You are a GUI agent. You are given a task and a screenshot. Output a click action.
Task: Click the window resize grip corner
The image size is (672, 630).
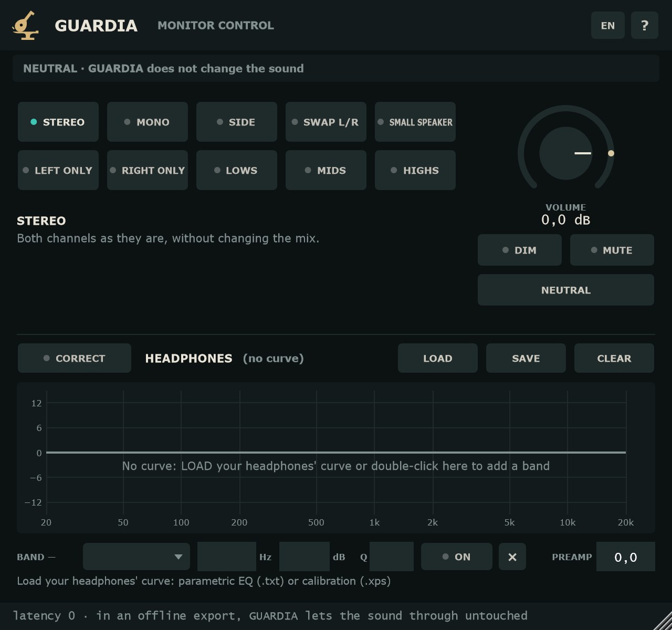(663, 621)
